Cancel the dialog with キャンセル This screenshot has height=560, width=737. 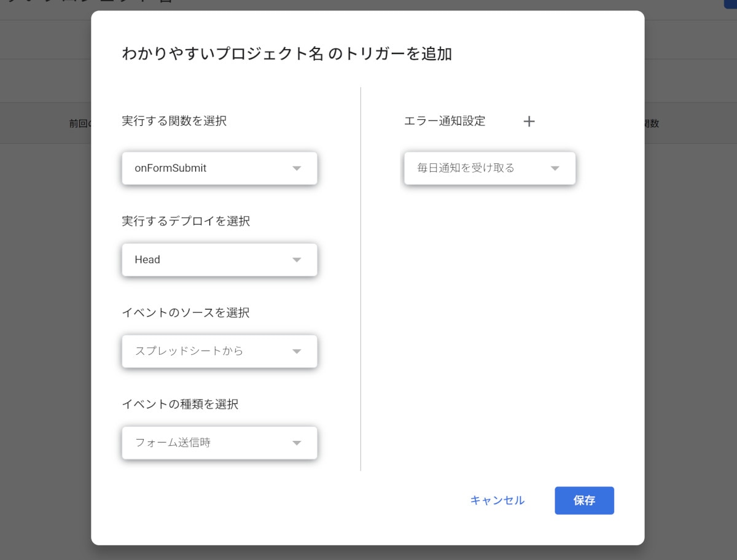tap(497, 500)
